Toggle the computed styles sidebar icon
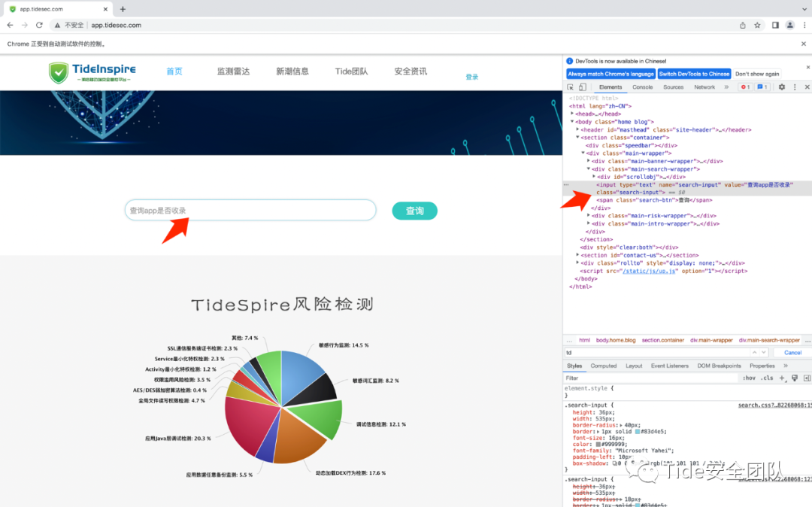The height and width of the screenshot is (507, 812). [807, 378]
